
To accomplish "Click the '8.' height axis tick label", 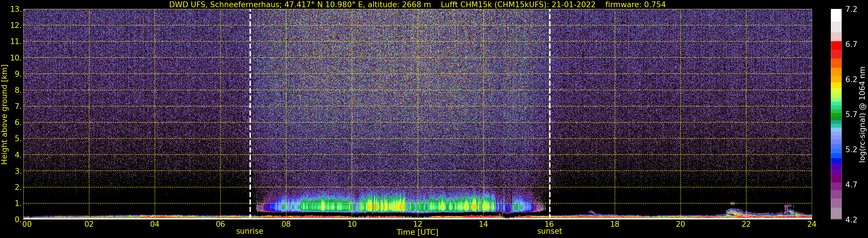I will [x=18, y=90].
